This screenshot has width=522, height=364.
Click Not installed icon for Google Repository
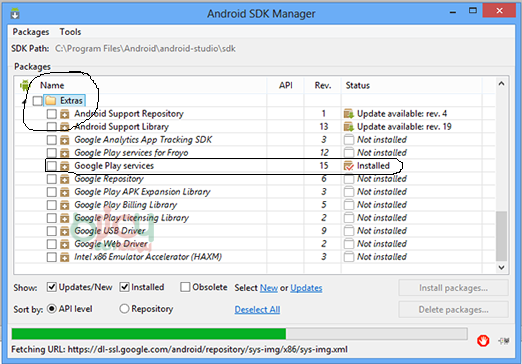(349, 179)
